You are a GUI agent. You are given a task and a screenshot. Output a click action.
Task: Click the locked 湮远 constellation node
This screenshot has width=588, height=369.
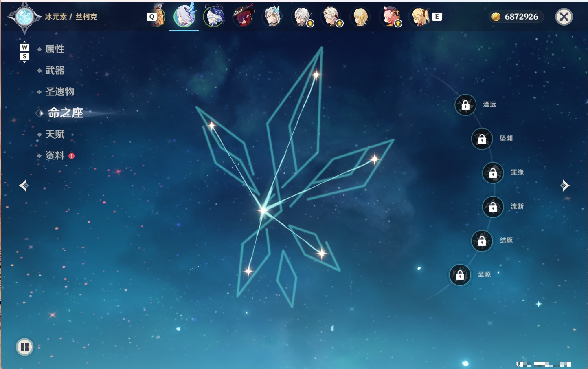pyautogui.click(x=465, y=105)
